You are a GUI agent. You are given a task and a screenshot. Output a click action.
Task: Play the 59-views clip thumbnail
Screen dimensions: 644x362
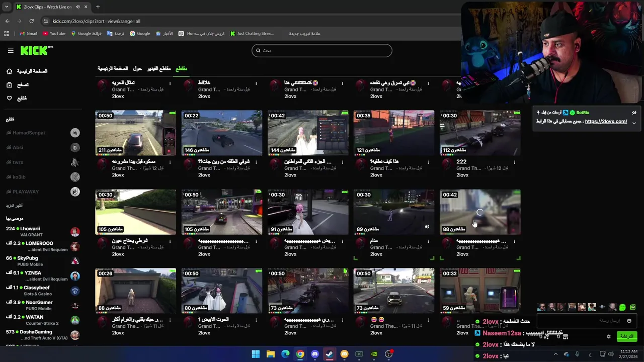click(480, 291)
